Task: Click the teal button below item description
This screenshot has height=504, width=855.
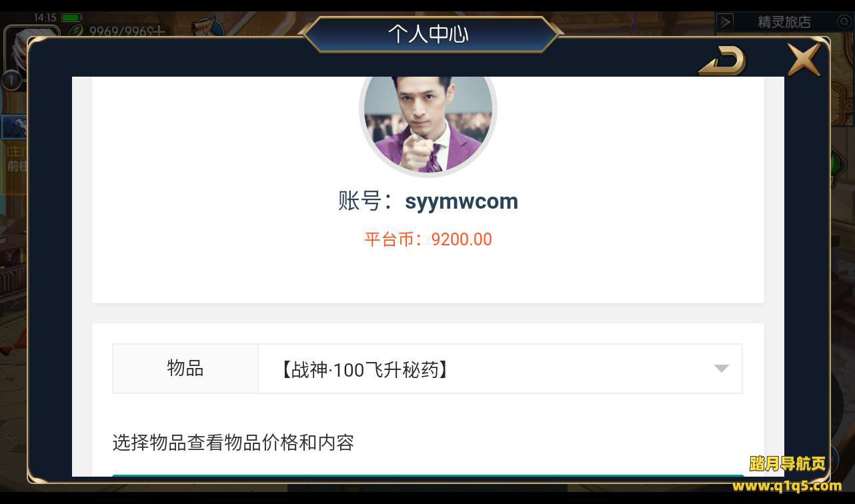Action: coord(428,476)
